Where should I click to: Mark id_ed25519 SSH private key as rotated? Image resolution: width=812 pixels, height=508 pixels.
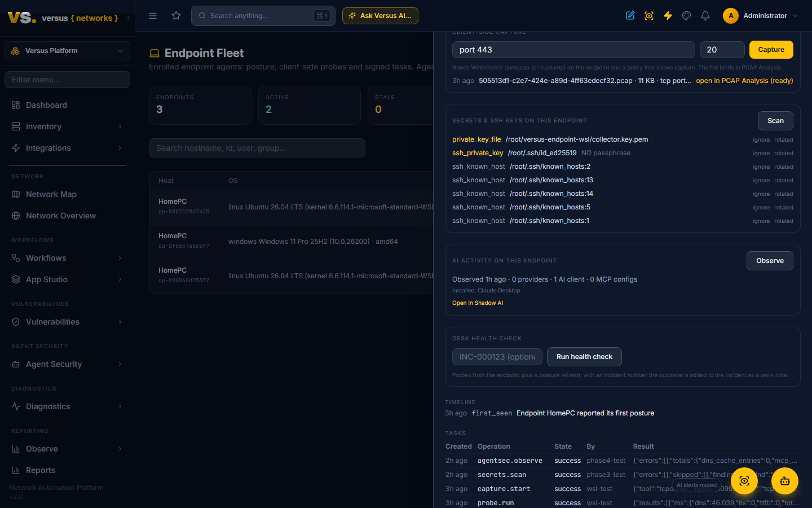783,154
